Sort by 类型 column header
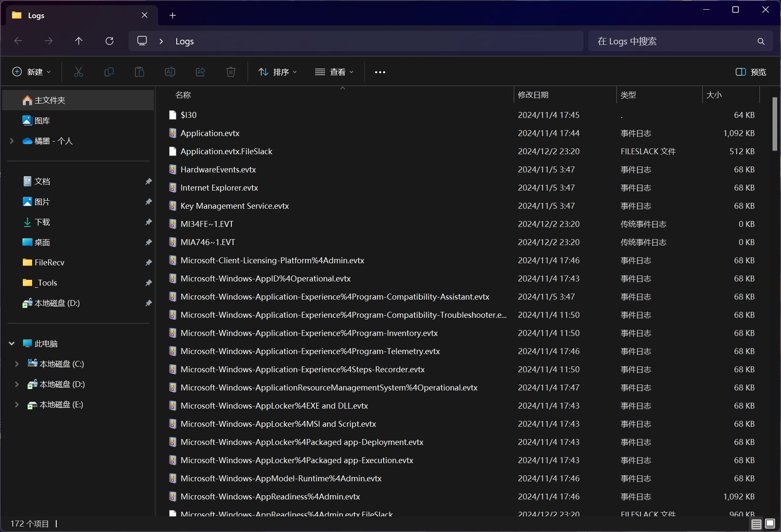Screen dimensions: 781x532 pos(660,95)
